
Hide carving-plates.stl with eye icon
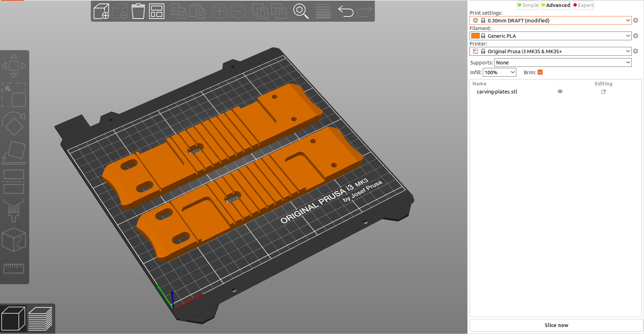click(x=560, y=92)
